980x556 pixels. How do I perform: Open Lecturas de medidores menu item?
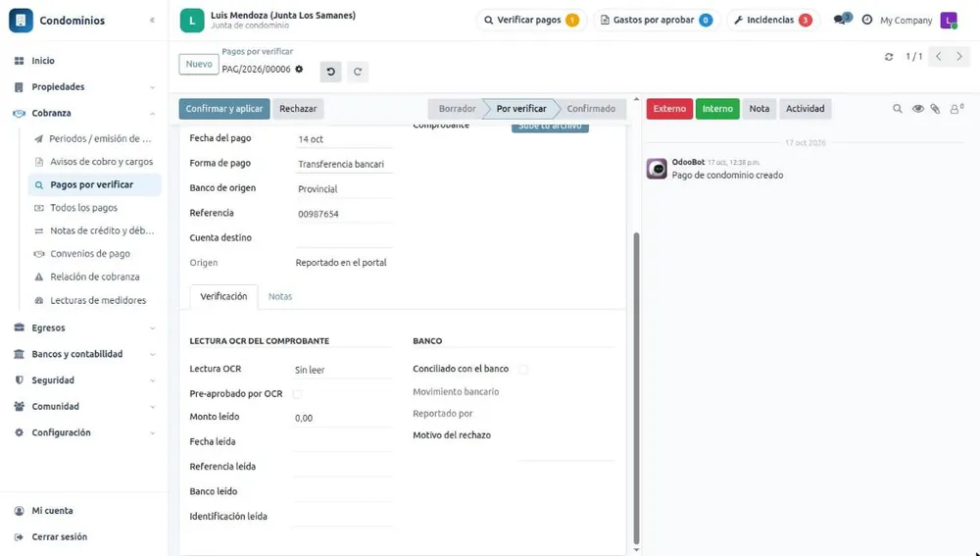tap(94, 300)
